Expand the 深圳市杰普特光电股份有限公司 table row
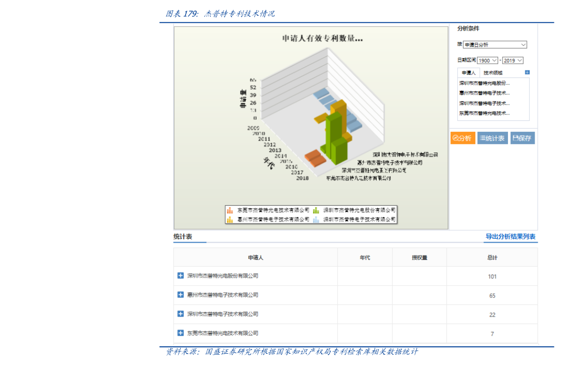Viewport: 588px width, 366px height. pyautogui.click(x=180, y=276)
